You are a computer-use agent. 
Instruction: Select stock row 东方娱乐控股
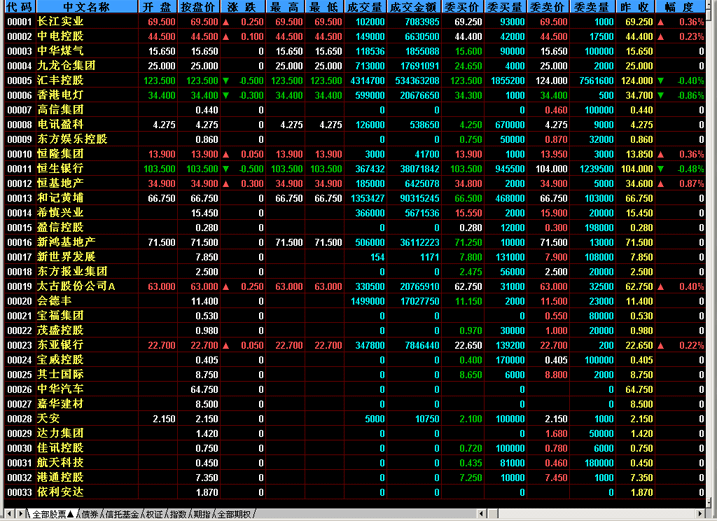[x=355, y=139]
